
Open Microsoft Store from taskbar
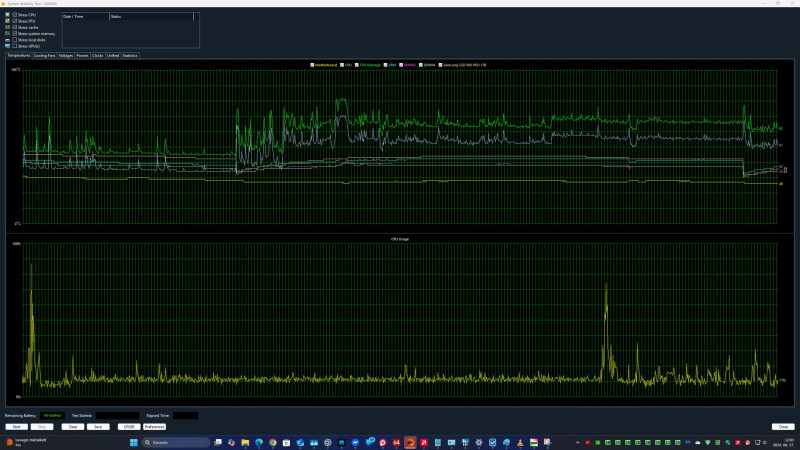click(286, 442)
